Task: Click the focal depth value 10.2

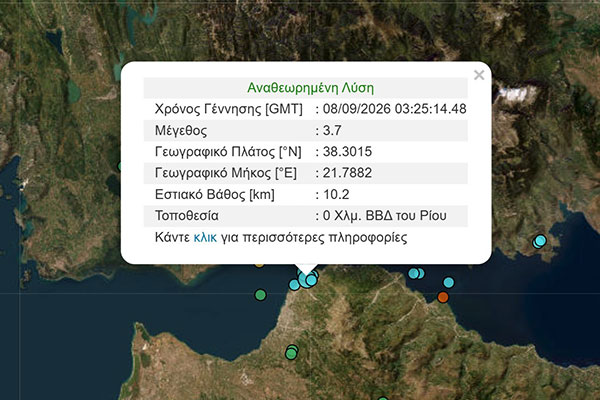Action: coord(336,194)
